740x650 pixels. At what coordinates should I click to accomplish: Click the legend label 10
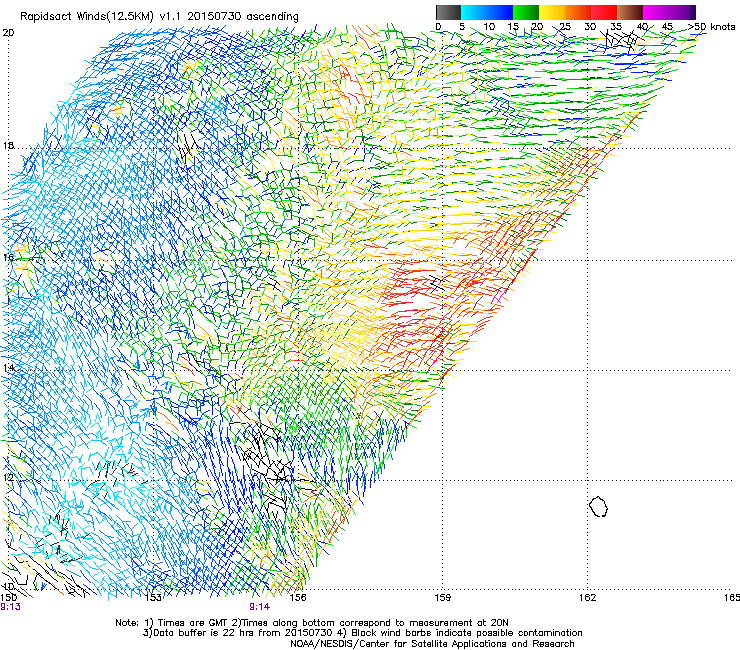pyautogui.click(x=489, y=27)
